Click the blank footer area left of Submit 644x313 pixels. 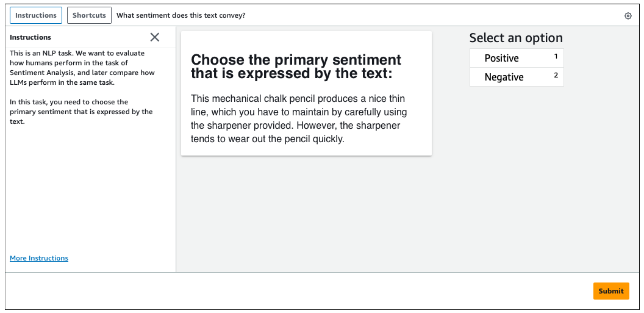293,291
